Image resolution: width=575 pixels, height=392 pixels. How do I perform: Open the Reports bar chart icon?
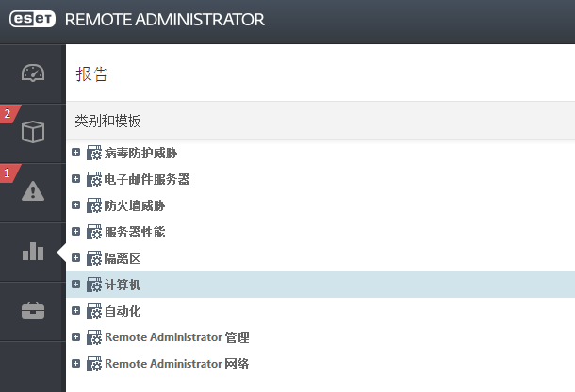tap(33, 252)
